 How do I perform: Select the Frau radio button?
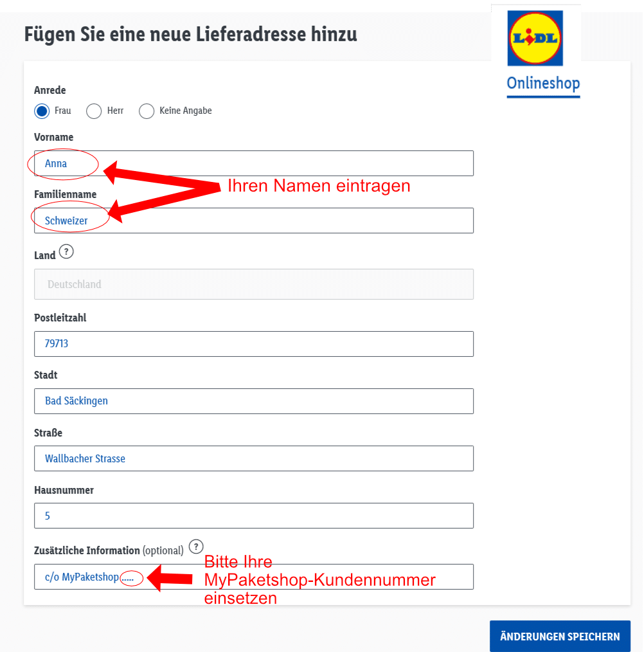(x=42, y=111)
